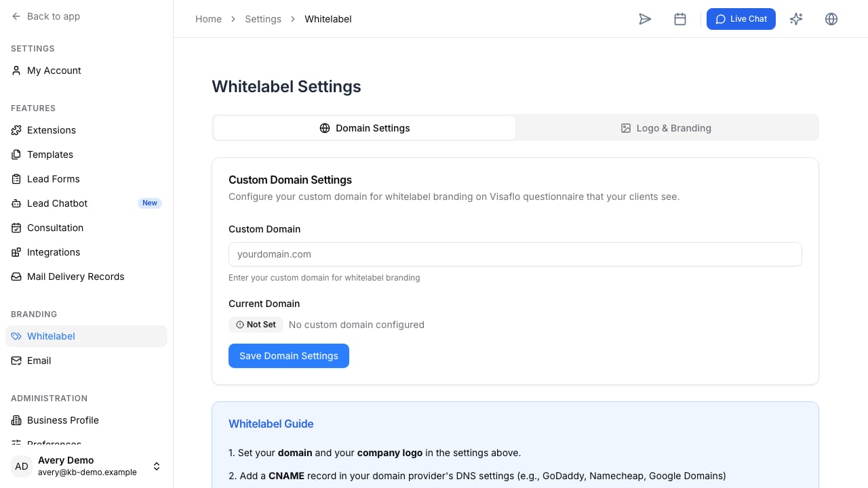
Task: Go to Home in the breadcrumb
Action: 208,19
